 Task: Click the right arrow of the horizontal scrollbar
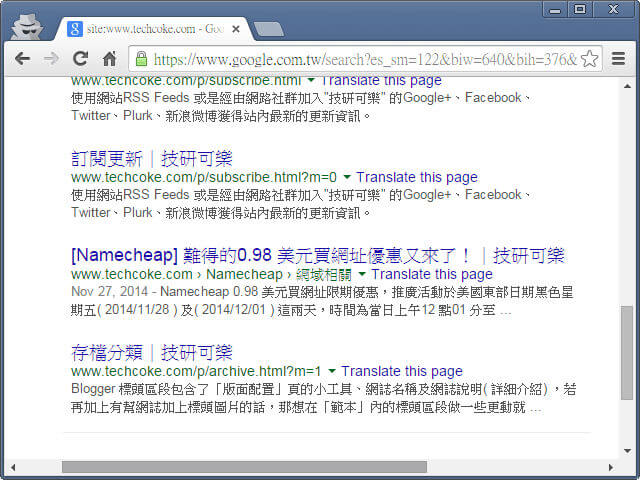[x=611, y=467]
